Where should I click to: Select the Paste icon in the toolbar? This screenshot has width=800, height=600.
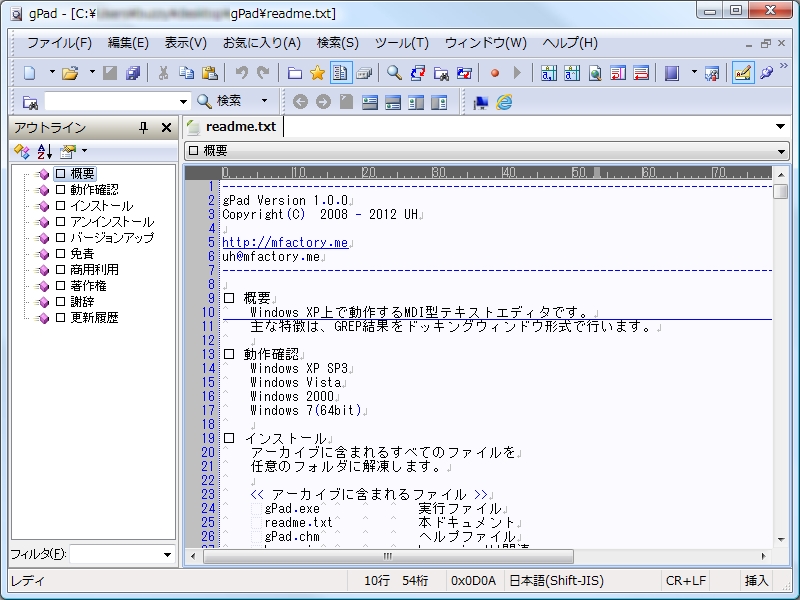point(209,72)
